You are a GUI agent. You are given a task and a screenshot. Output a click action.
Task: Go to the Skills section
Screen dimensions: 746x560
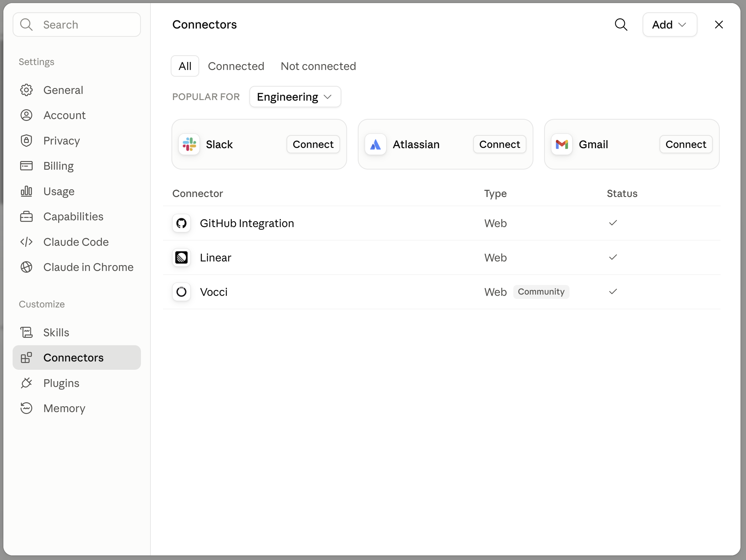click(77, 332)
